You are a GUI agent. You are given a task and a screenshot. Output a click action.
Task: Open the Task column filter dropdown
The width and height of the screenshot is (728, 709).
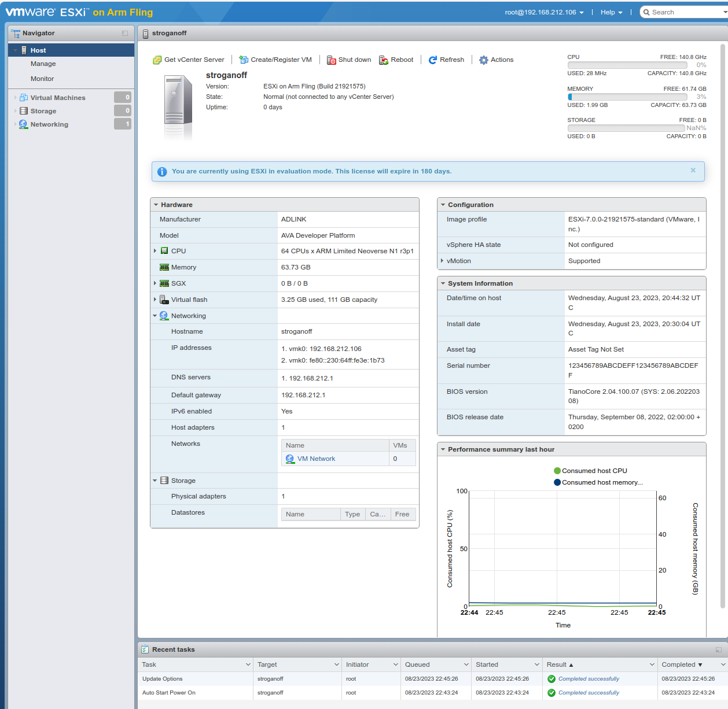(248, 665)
